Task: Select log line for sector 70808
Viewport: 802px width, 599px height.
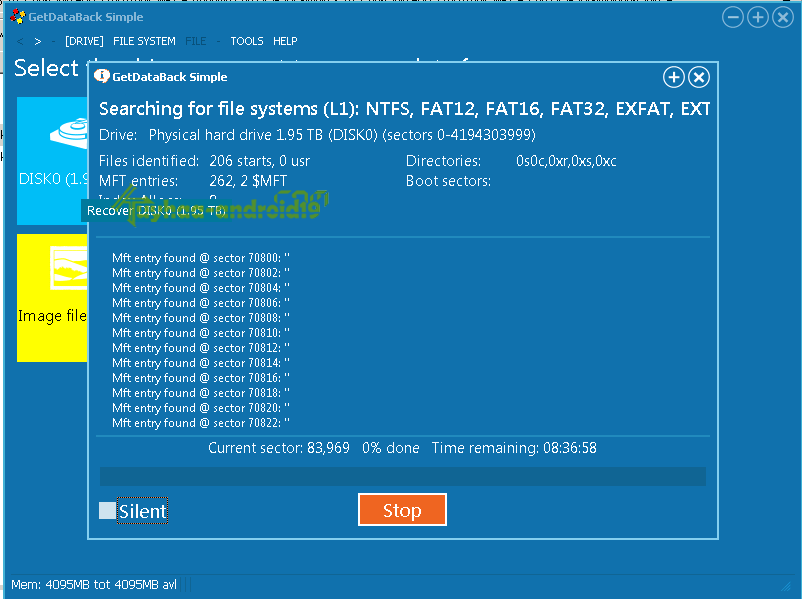Action: pos(200,318)
